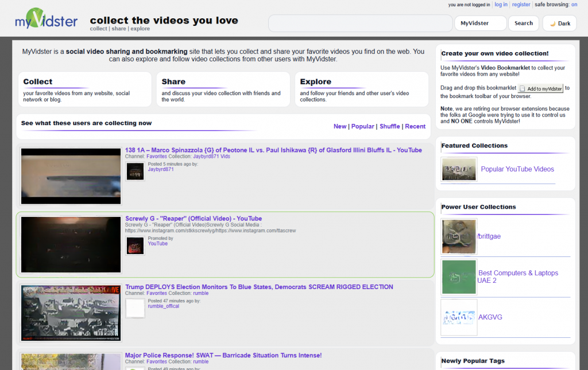Open the log in link
588x370 pixels.
point(501,5)
